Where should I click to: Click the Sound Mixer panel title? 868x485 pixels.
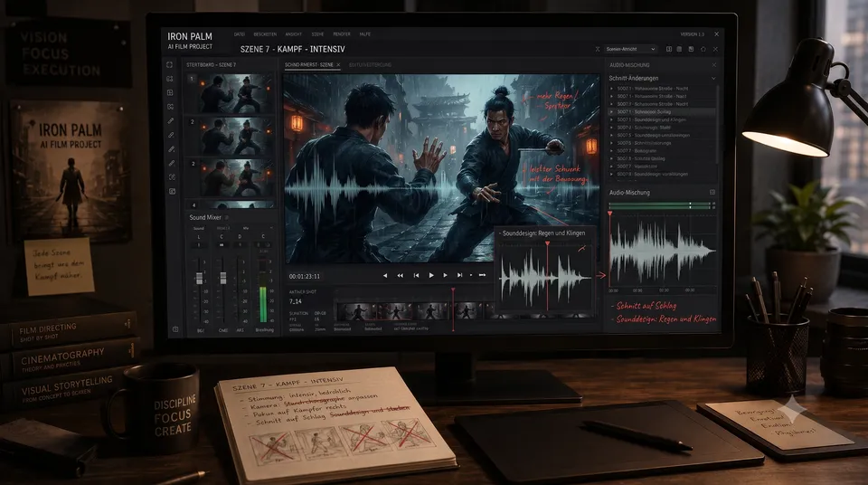[x=205, y=218]
